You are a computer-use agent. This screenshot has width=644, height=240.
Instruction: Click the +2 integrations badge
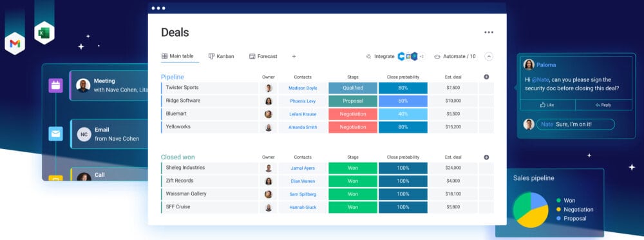tap(421, 56)
